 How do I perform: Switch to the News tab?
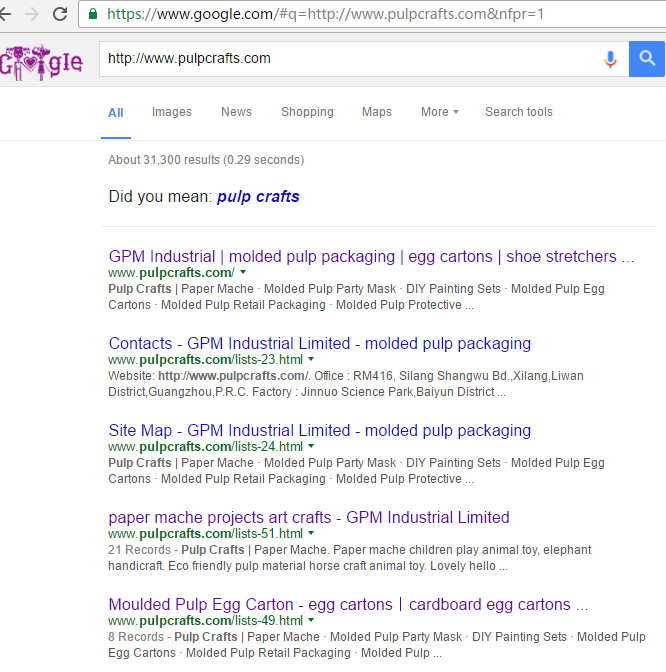(237, 112)
